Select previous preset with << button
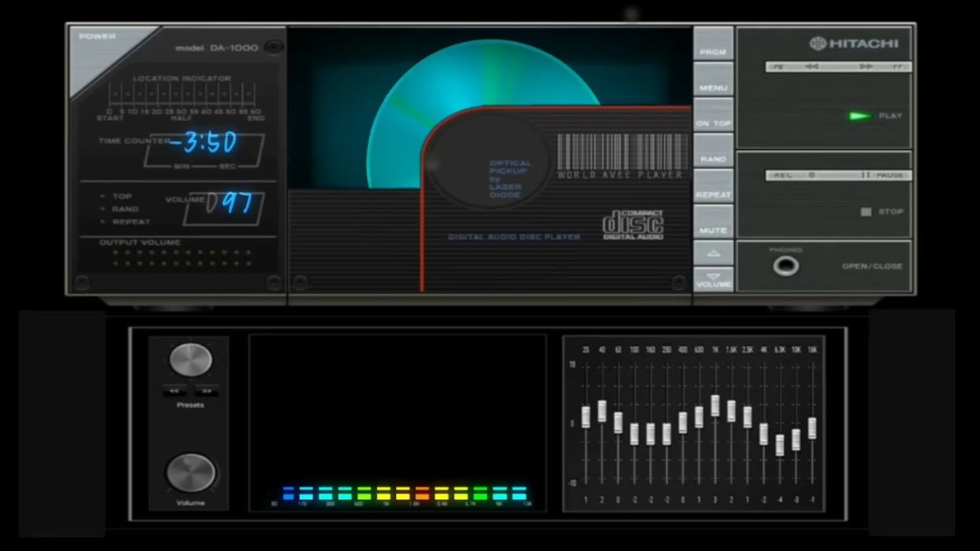 174,390
